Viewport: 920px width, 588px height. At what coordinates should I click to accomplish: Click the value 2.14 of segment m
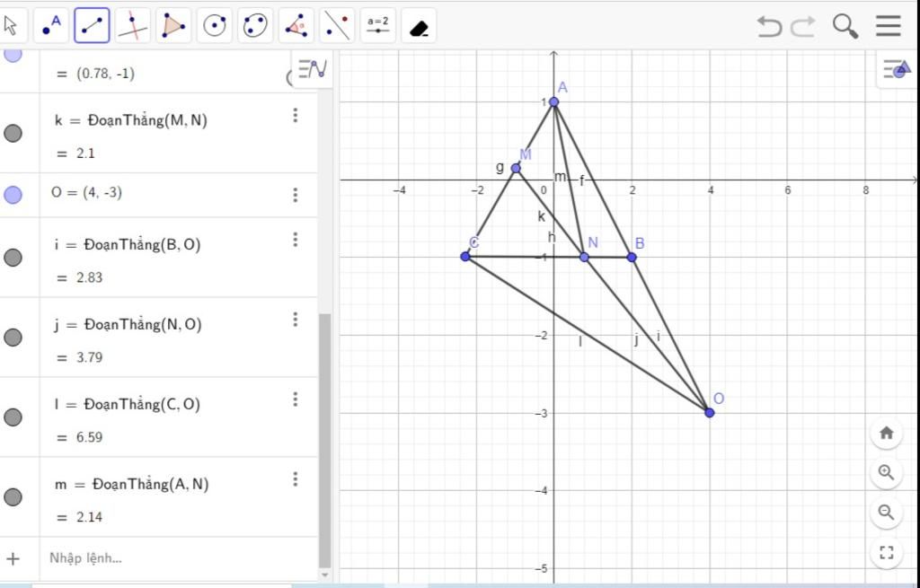pos(89,517)
